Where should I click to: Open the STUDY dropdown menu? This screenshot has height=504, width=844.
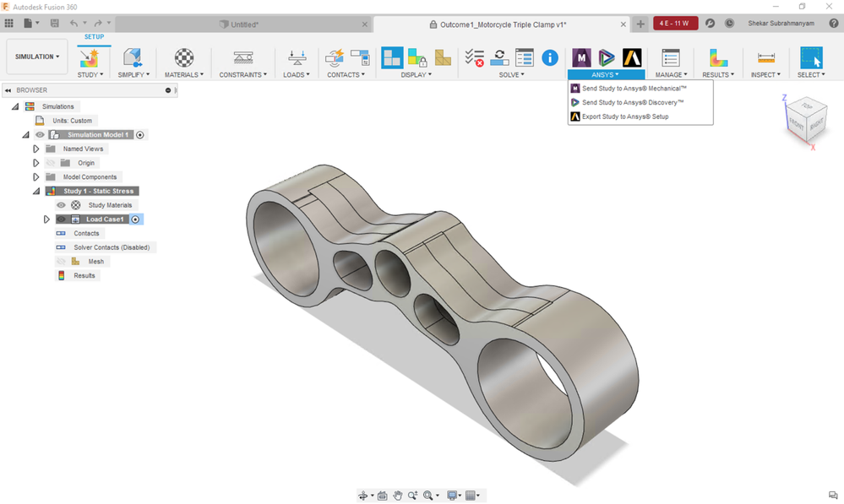tap(90, 75)
